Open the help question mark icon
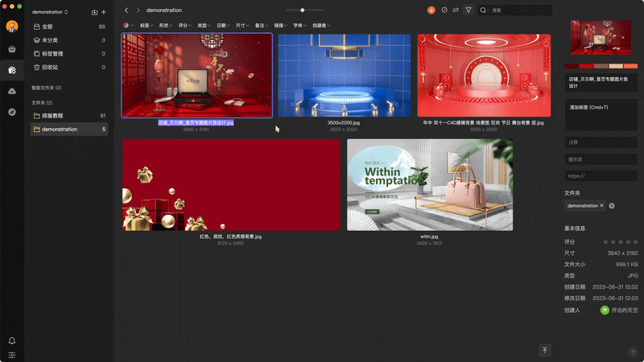 click(633, 352)
